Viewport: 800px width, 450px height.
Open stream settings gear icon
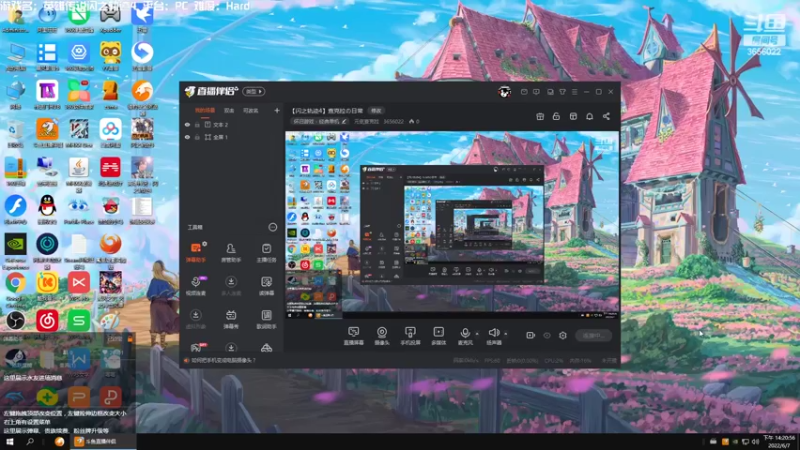pos(563,335)
